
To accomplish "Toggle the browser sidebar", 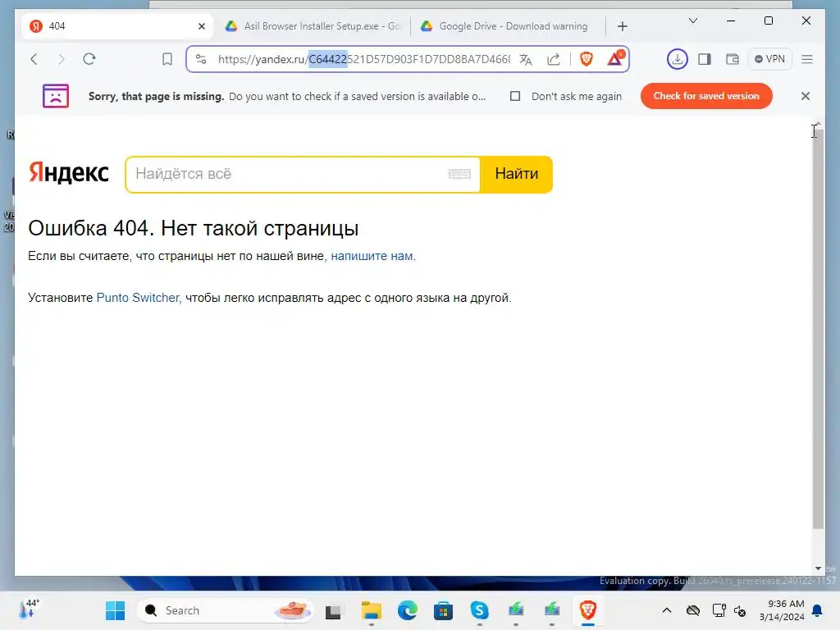I will click(705, 59).
